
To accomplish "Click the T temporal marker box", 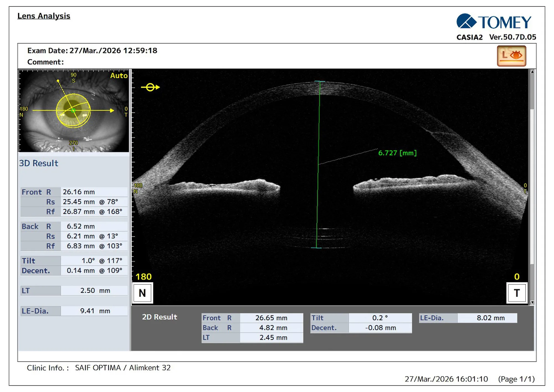I will coord(517,293).
